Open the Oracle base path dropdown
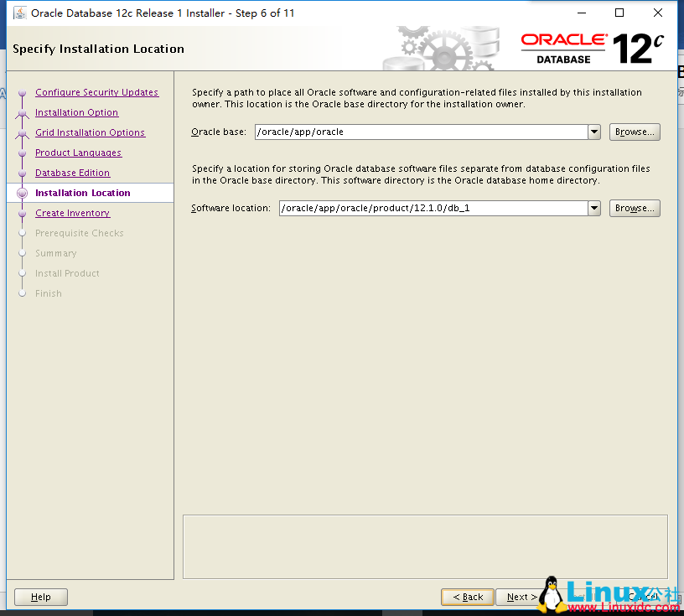 pos(593,132)
